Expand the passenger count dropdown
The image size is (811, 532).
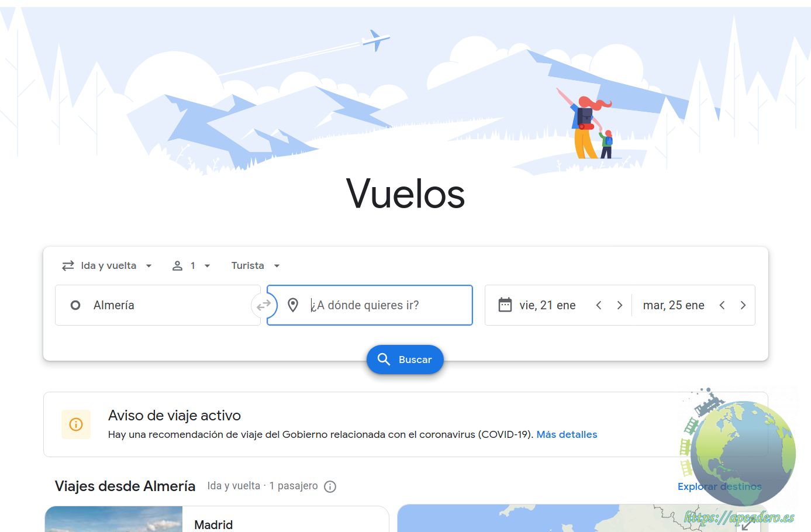tap(191, 266)
